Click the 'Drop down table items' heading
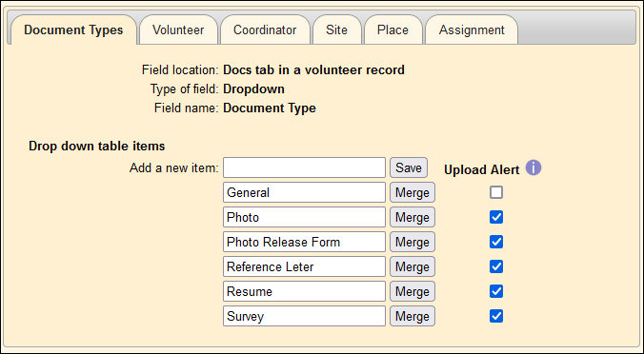Viewport: 644px width, 354px height. (97, 146)
